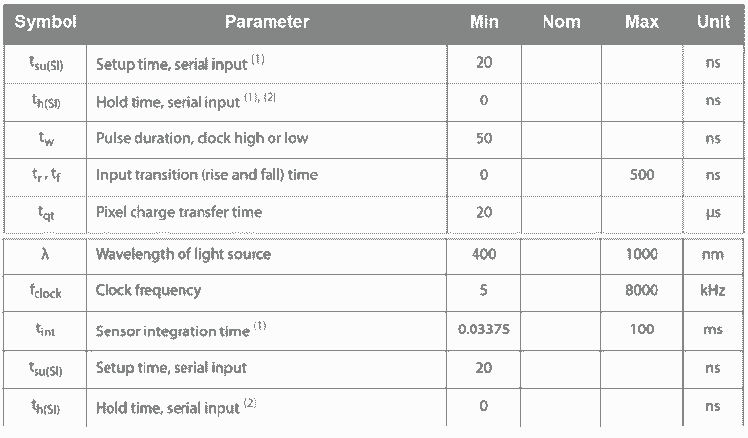Select the Min column header
Viewport: 748px width, 438px height.
tap(484, 22)
